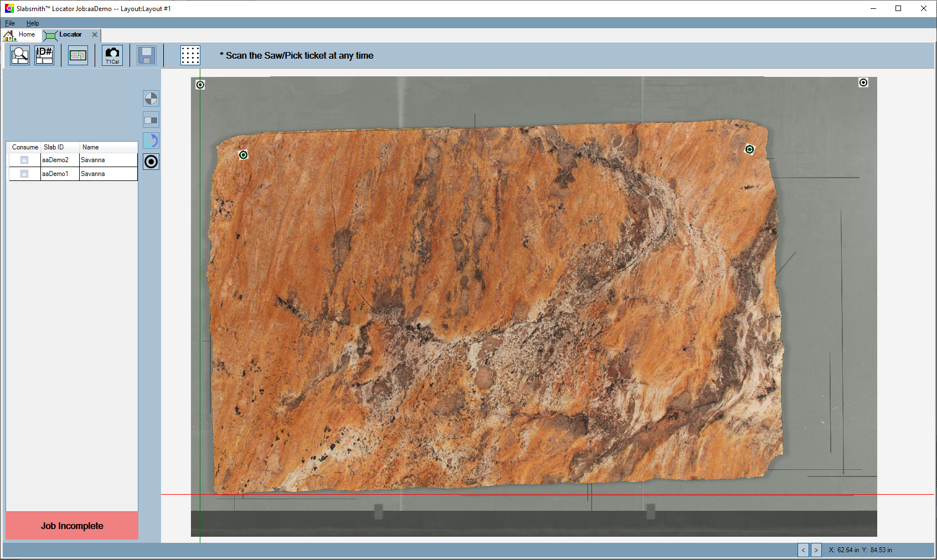The height and width of the screenshot is (560, 937).
Task: Click the T1Cal camera capture icon
Action: tap(112, 55)
